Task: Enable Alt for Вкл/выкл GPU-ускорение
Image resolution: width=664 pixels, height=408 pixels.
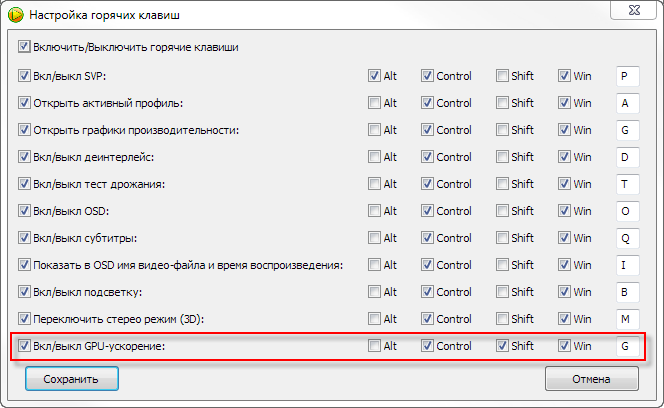Action: click(374, 346)
